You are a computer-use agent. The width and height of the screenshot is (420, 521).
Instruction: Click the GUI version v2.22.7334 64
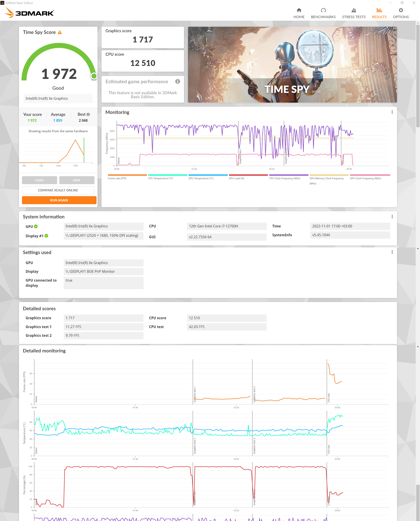click(227, 237)
